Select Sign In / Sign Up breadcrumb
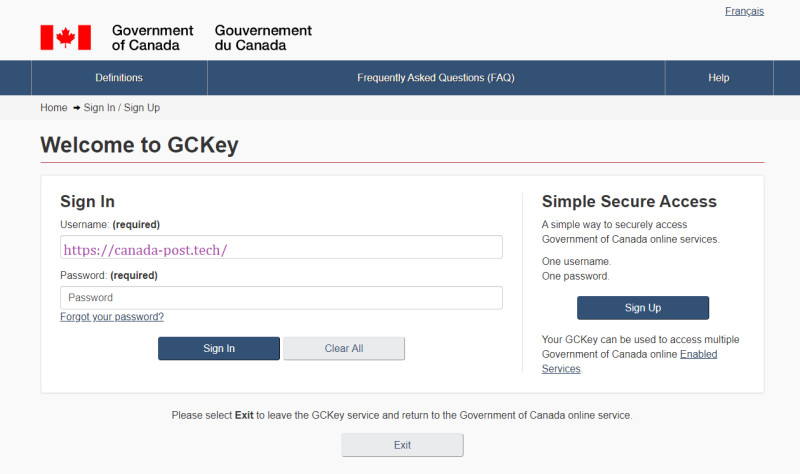 (x=121, y=108)
